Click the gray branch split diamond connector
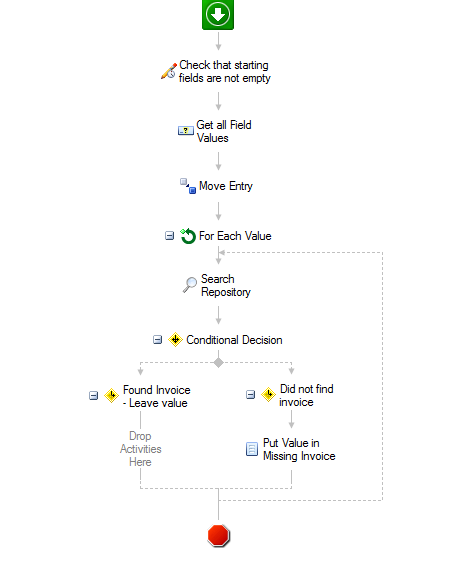The width and height of the screenshot is (459, 569). point(218,363)
